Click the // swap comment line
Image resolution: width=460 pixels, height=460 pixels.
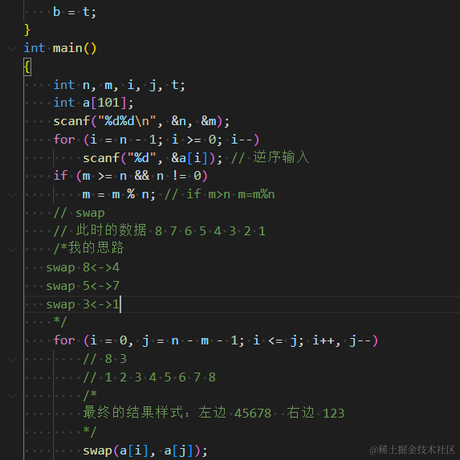point(79,213)
